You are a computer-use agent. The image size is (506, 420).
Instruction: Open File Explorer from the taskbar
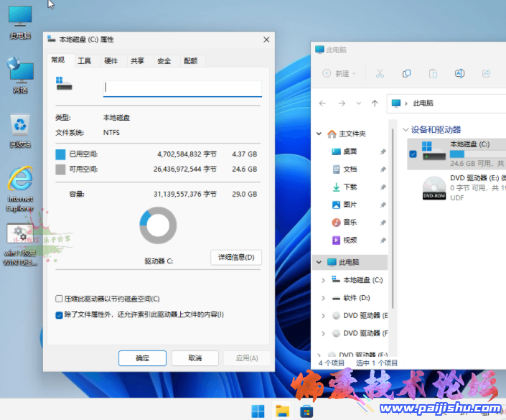click(x=283, y=411)
